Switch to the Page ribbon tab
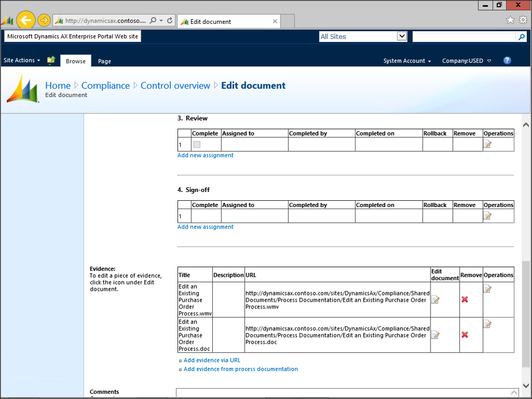The height and width of the screenshot is (399, 532). pyautogui.click(x=105, y=61)
